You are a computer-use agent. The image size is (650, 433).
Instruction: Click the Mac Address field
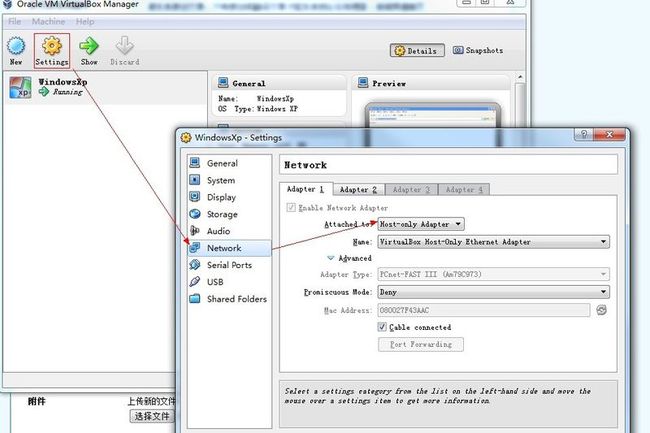tap(483, 310)
